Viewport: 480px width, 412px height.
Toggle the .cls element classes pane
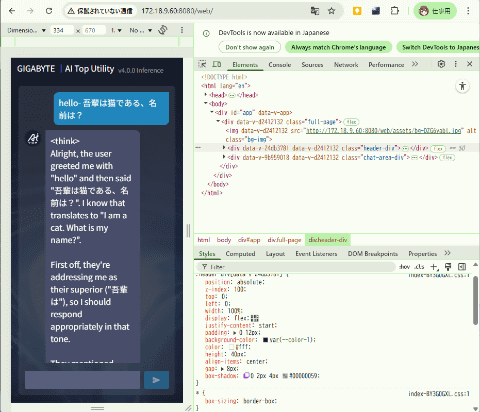419,267
